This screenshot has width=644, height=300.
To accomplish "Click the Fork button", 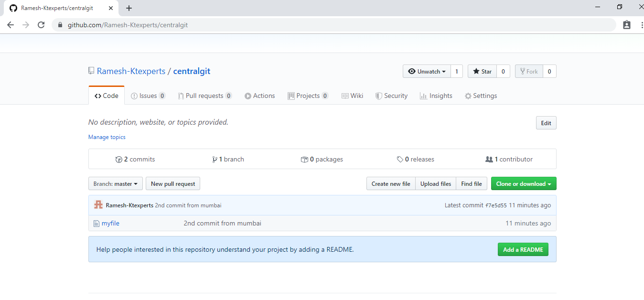I will 529,72.
